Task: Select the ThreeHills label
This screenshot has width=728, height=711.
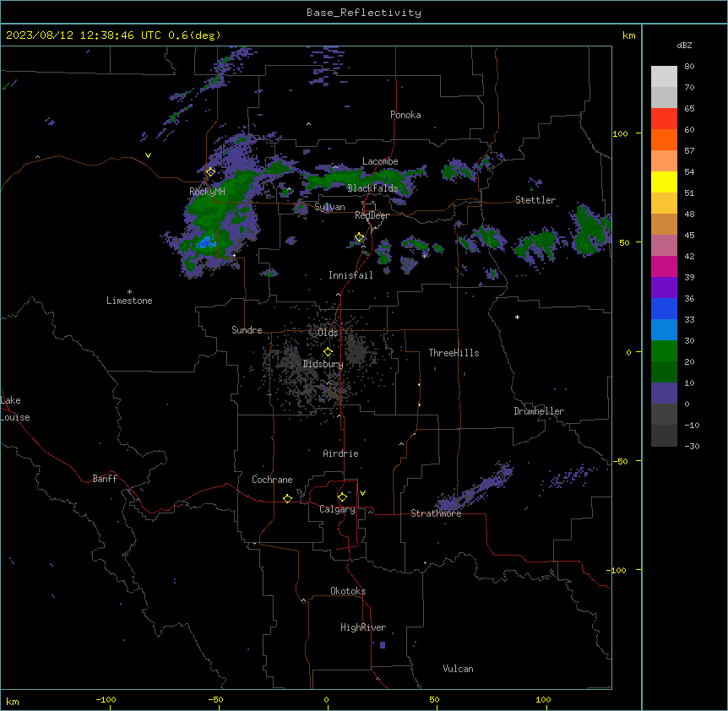Action: pos(454,353)
